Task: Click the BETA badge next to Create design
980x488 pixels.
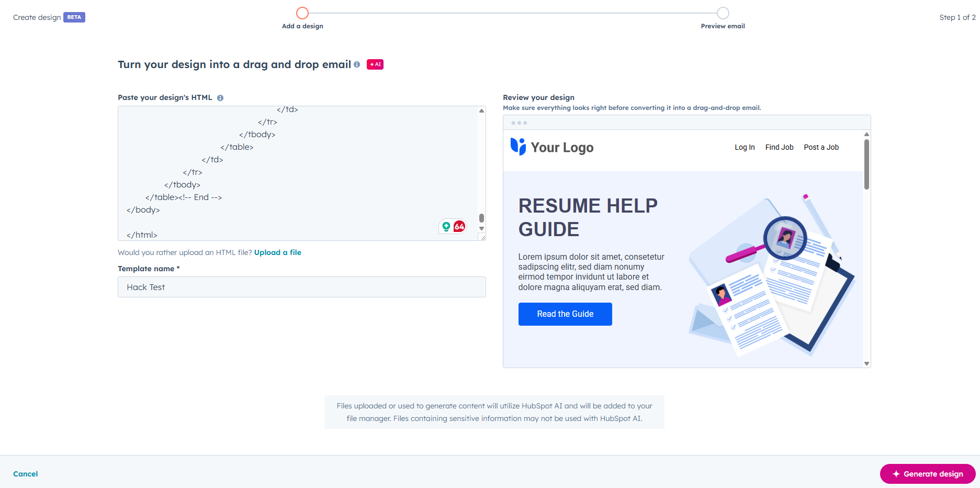Action: click(74, 17)
